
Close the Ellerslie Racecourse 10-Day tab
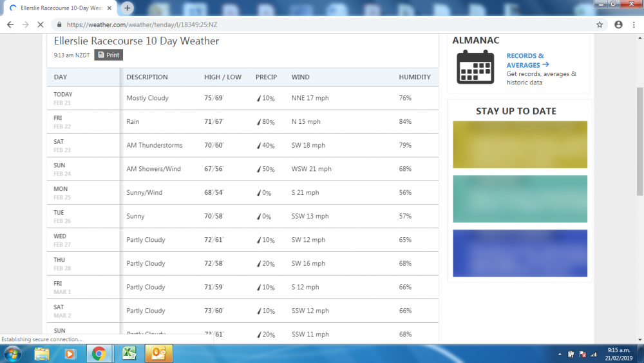tap(109, 8)
